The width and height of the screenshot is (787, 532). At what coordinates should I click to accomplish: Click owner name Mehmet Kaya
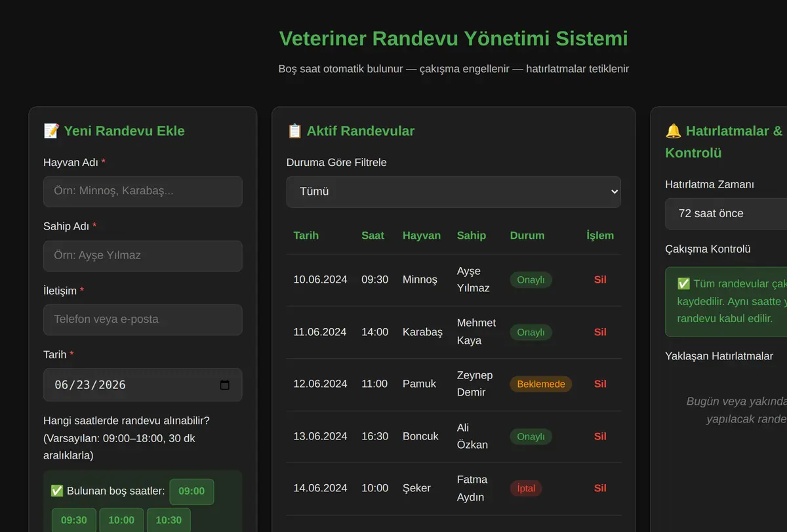(477, 332)
